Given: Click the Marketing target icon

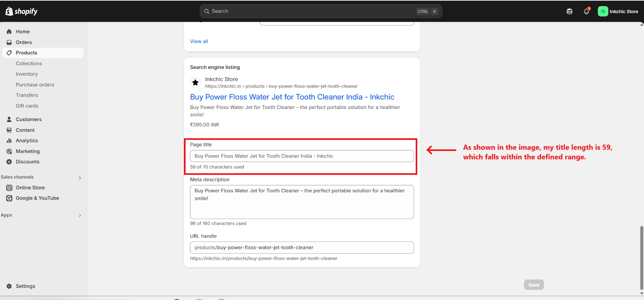Looking at the screenshot, I should click(x=9, y=151).
